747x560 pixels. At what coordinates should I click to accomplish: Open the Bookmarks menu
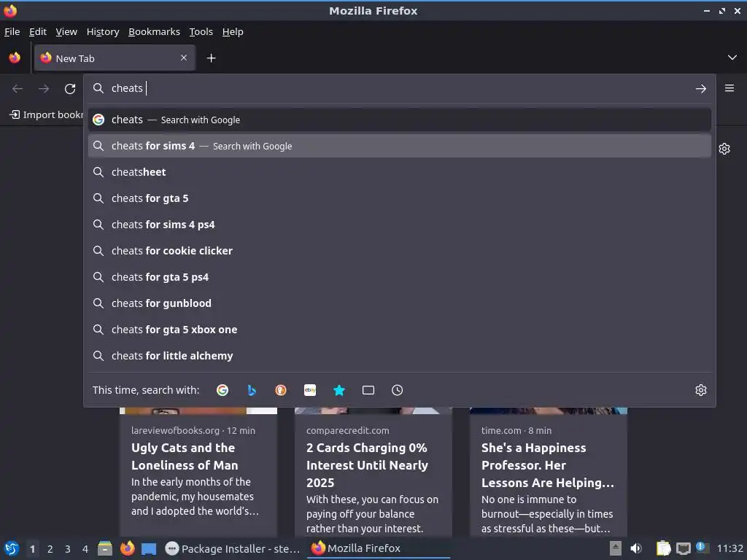point(155,32)
